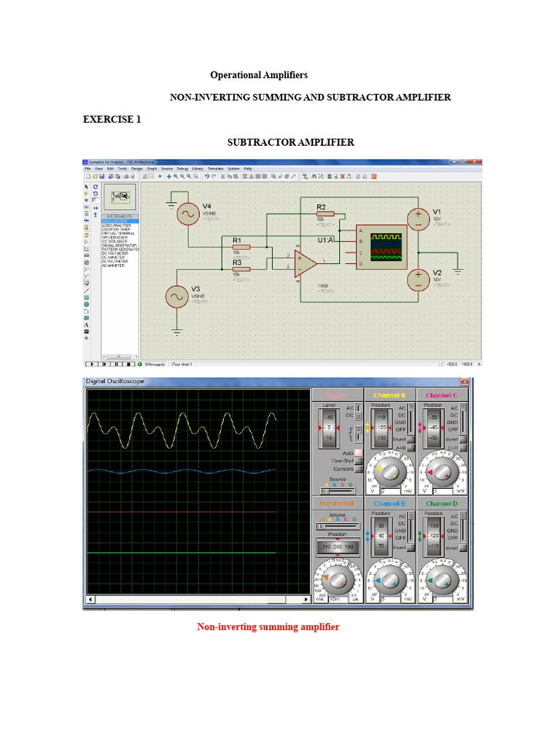Click the Trigger Level dial wheel

click(x=329, y=428)
